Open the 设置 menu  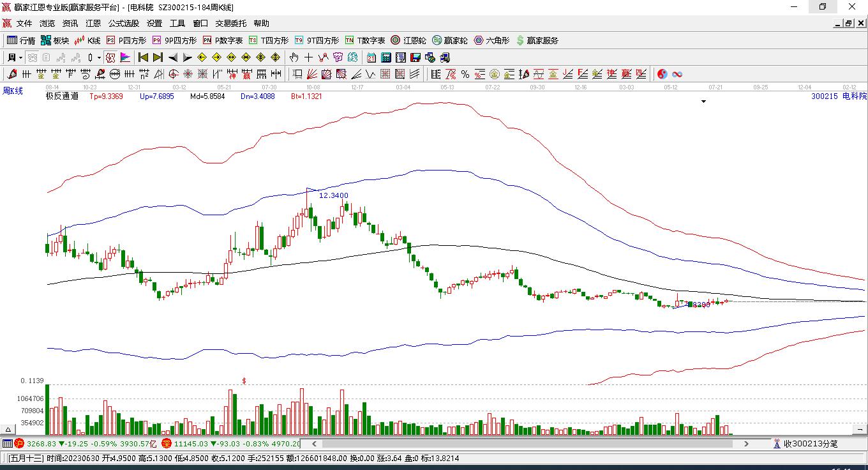pos(154,24)
